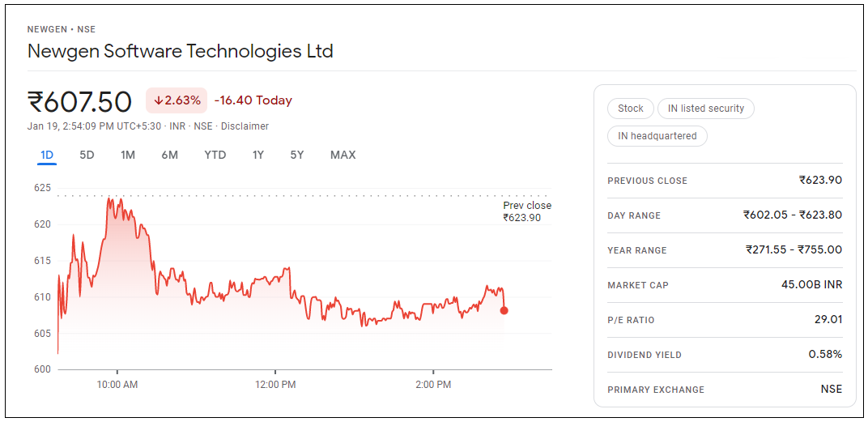Switch chart to YTD view

pos(215,155)
